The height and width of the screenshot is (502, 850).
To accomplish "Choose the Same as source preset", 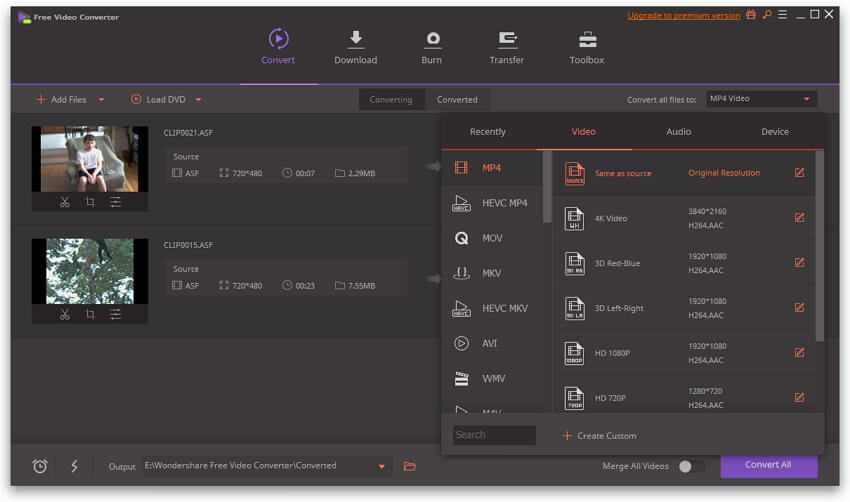I will pyautogui.click(x=683, y=173).
